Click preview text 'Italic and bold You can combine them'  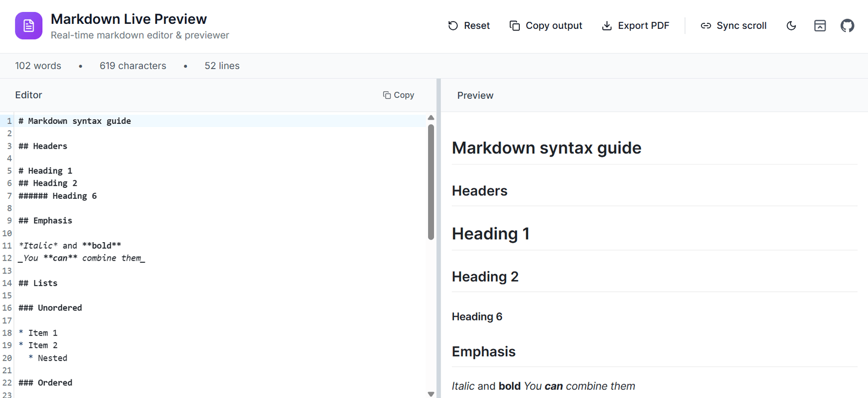[x=543, y=386]
